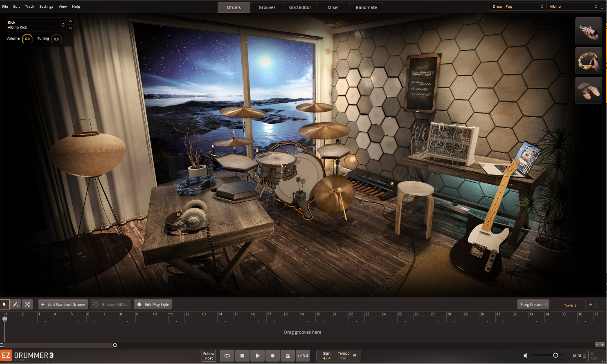
Task: Open the View menu
Action: click(63, 7)
